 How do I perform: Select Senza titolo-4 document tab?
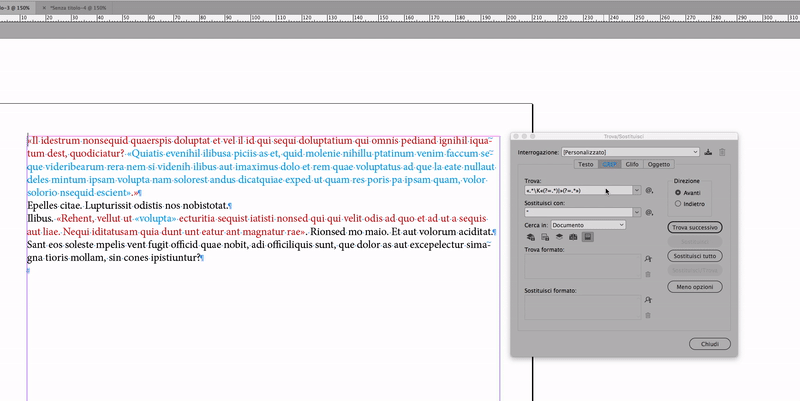(78, 8)
